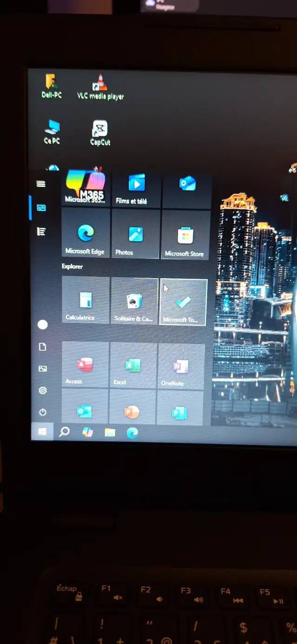
Task: Open the user account circle in Start
Action: pyautogui.click(x=42, y=325)
